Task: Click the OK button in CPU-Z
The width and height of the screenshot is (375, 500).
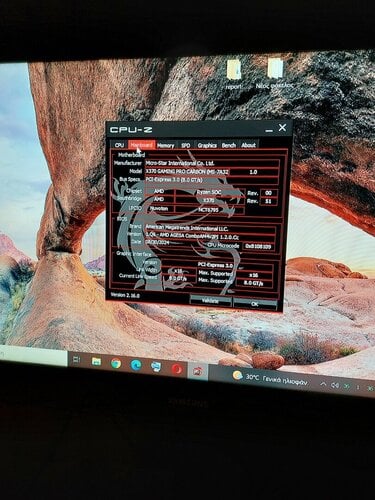Action: coord(255,304)
